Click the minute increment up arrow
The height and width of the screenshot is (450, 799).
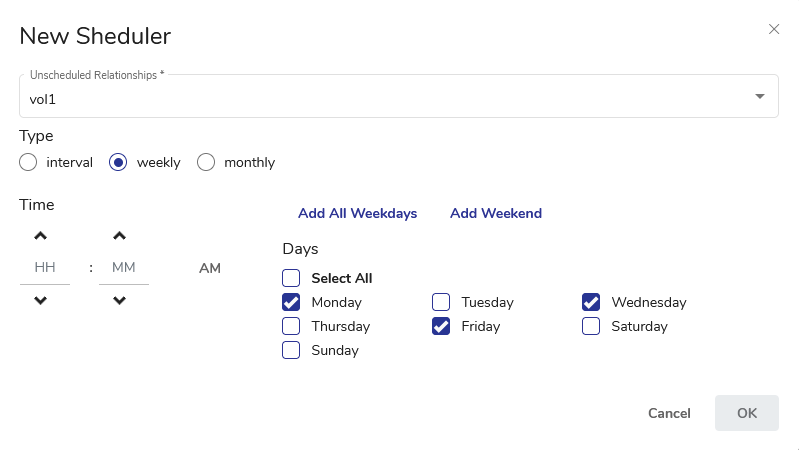click(x=119, y=237)
